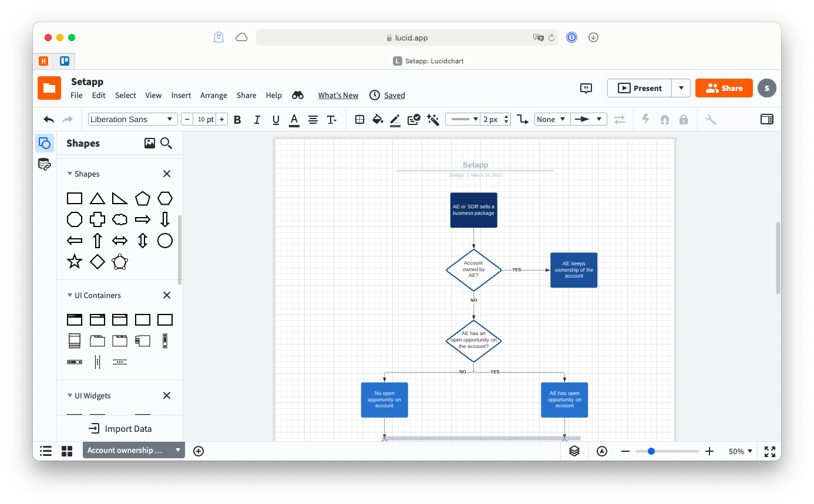Open the line style dropdown
Screen dimensions: 814x504
tap(463, 119)
